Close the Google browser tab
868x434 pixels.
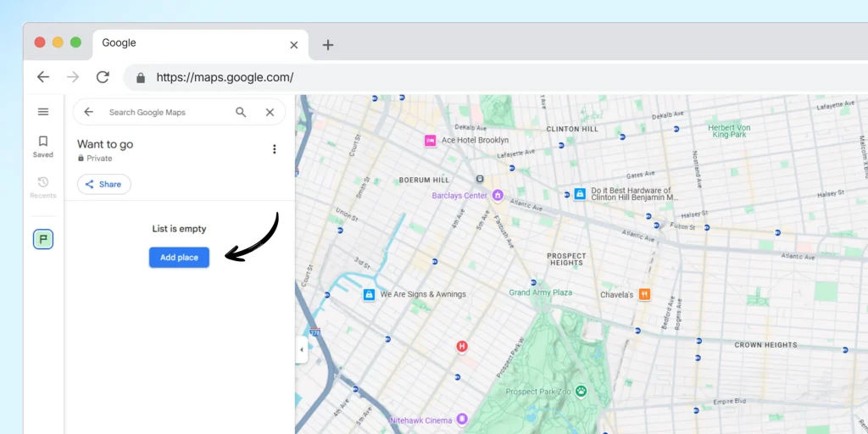tap(294, 45)
